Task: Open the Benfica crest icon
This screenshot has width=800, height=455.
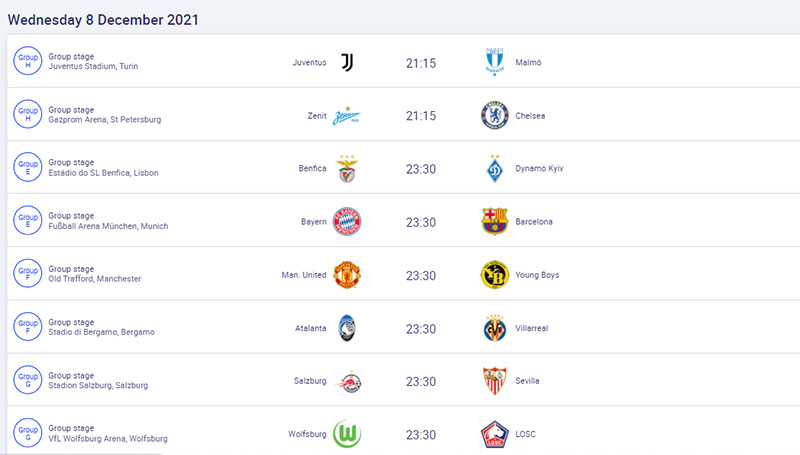Action: click(347, 169)
